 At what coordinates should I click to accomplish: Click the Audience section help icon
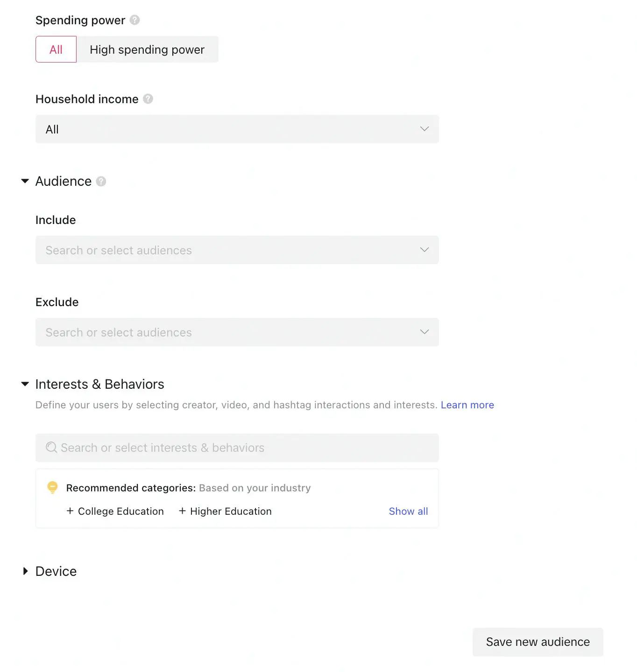pyautogui.click(x=101, y=181)
